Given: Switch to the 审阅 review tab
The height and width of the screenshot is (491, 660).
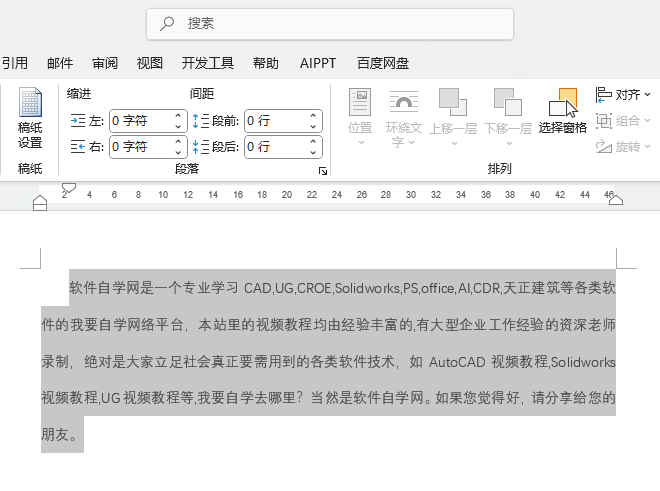Looking at the screenshot, I should [x=105, y=63].
